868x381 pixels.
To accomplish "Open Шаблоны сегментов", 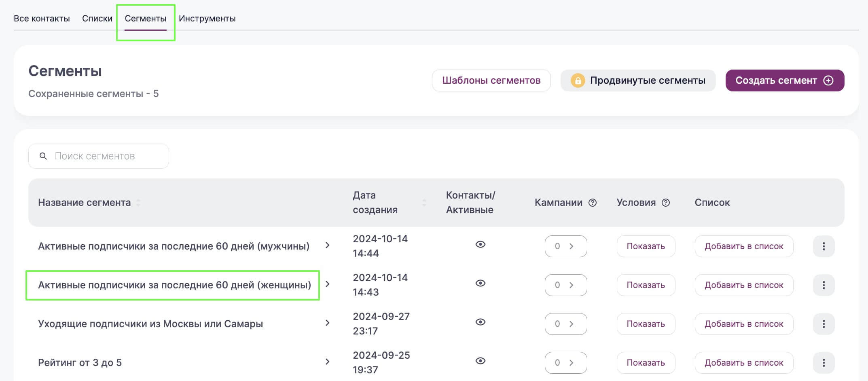I will point(491,80).
